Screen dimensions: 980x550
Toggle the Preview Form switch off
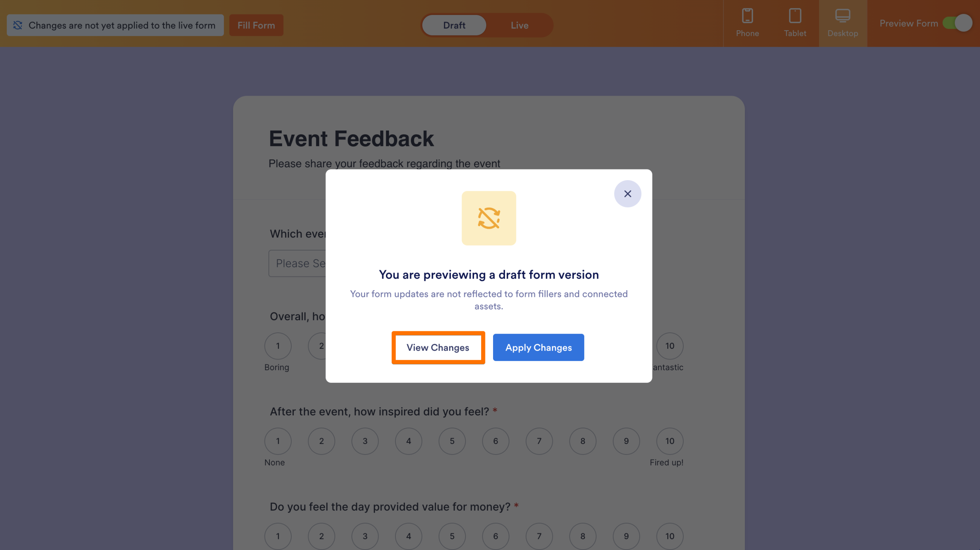point(959,23)
